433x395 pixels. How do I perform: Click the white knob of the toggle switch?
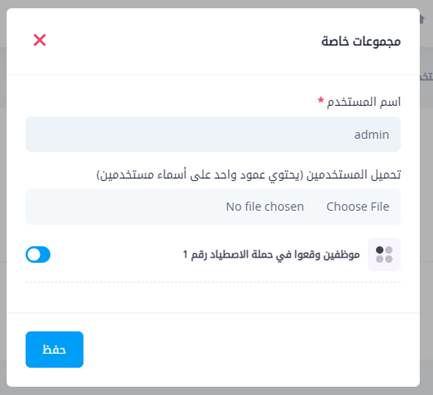pos(34,255)
